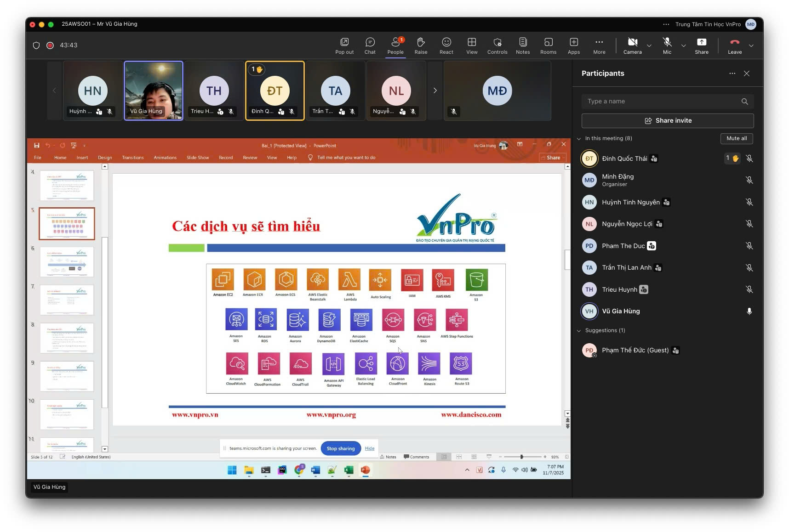789x532 pixels.
Task: Open the Mic options dropdown arrow
Action: [684, 45]
